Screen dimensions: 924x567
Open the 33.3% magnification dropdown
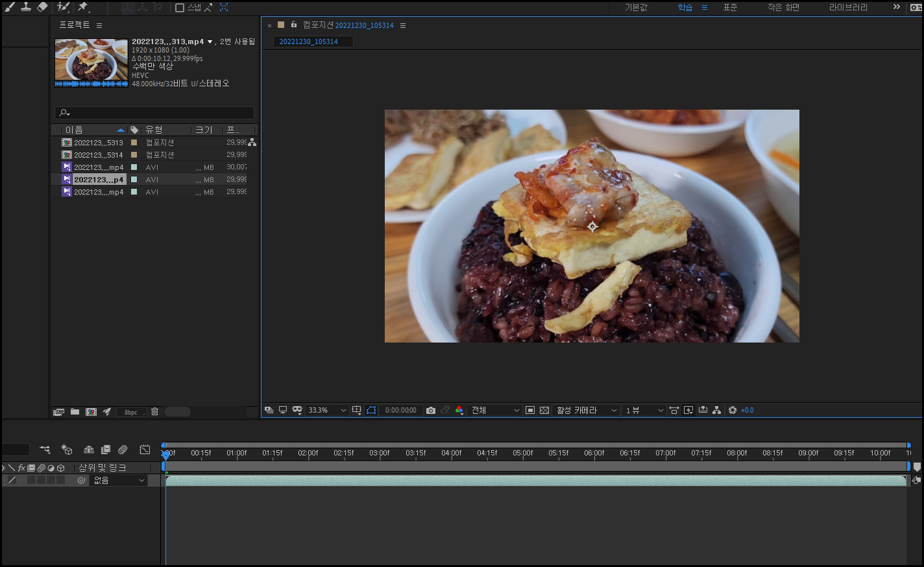[x=327, y=410]
